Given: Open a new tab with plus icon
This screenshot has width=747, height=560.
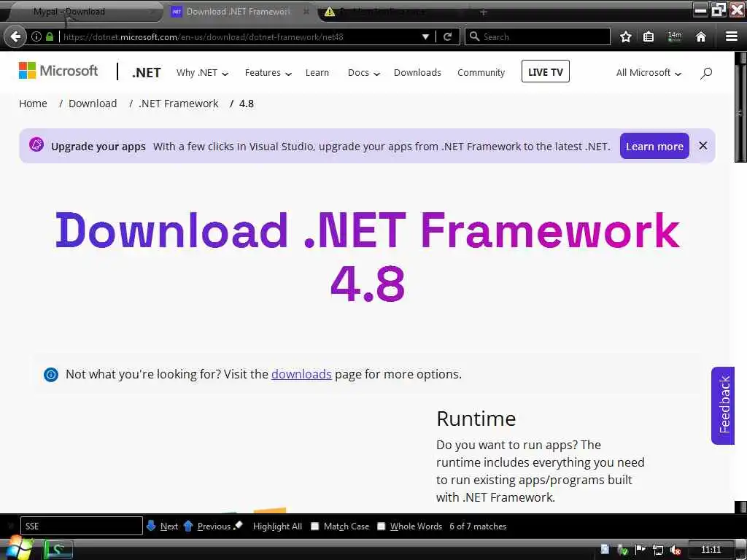Looking at the screenshot, I should click(x=484, y=12).
